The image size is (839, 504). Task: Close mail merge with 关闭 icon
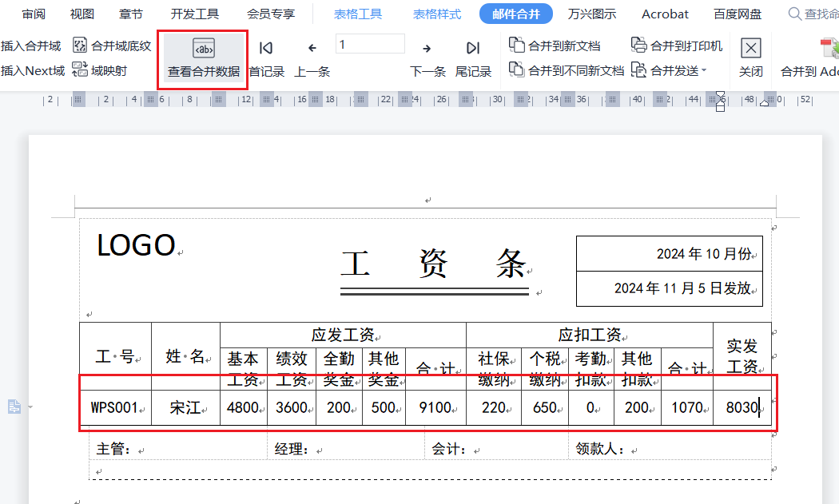[x=750, y=49]
